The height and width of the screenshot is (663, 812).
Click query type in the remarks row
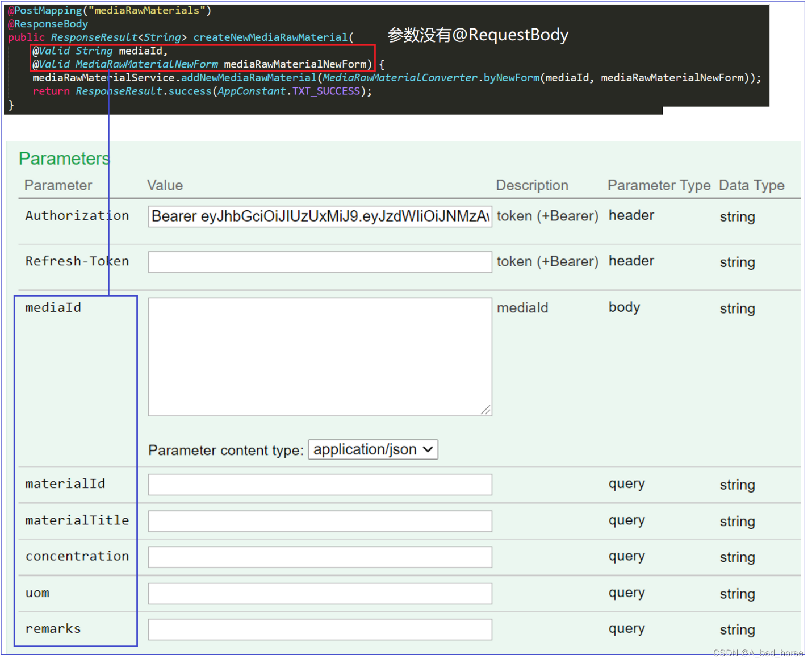[627, 628]
